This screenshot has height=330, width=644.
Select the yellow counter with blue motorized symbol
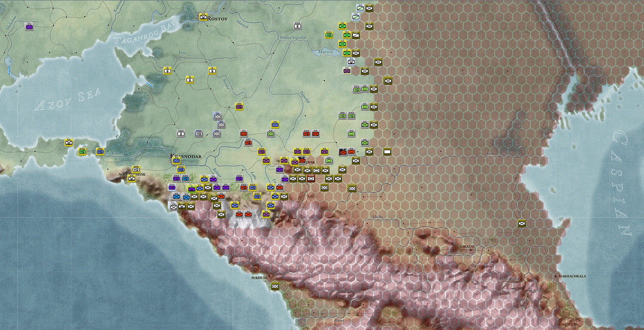click(x=275, y=125)
